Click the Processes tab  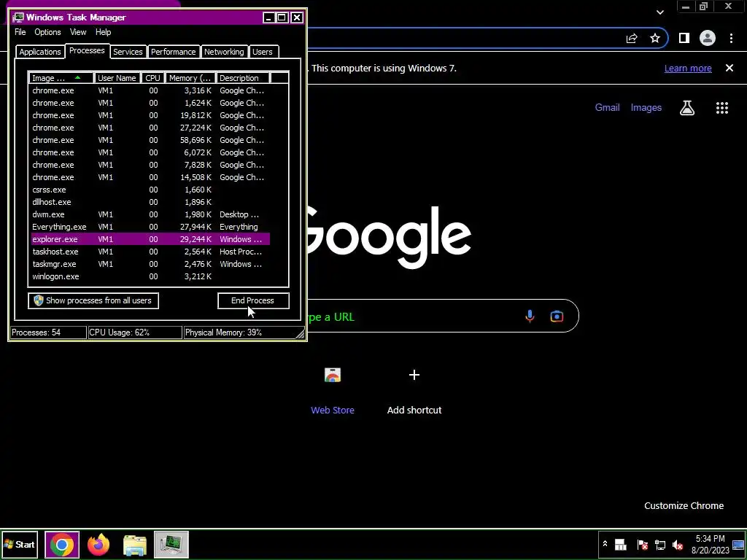point(87,50)
